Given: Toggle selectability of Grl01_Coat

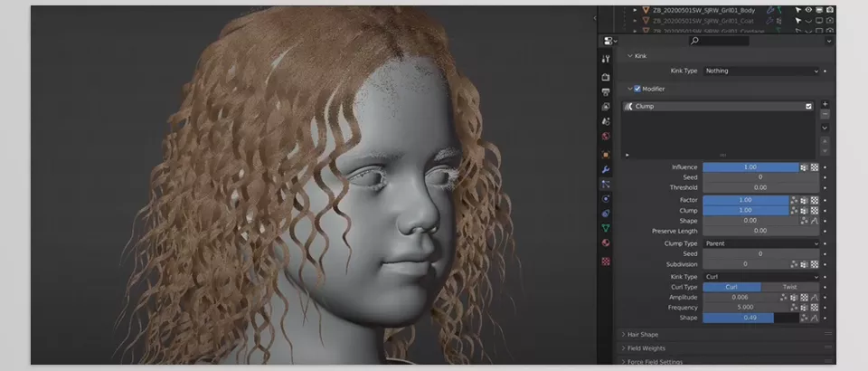Looking at the screenshot, I should pos(797,21).
